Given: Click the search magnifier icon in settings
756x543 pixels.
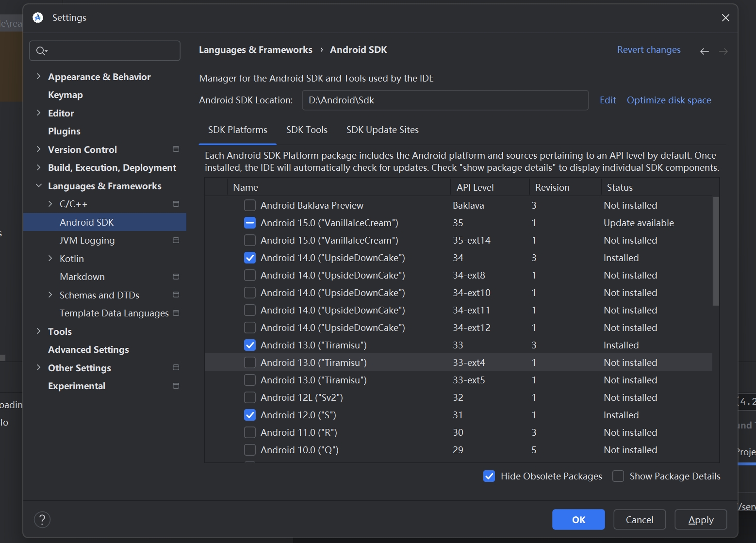Looking at the screenshot, I should click(41, 51).
